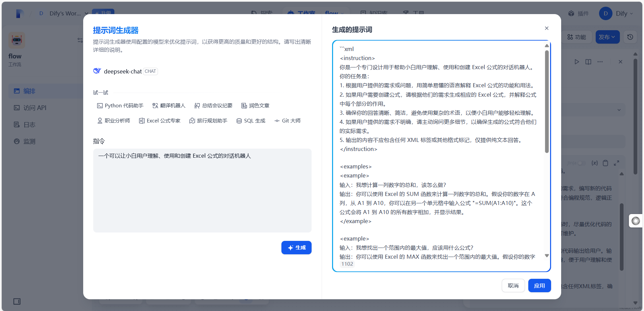
Task: Pick the 总结会议纪要 template
Action: (213, 106)
